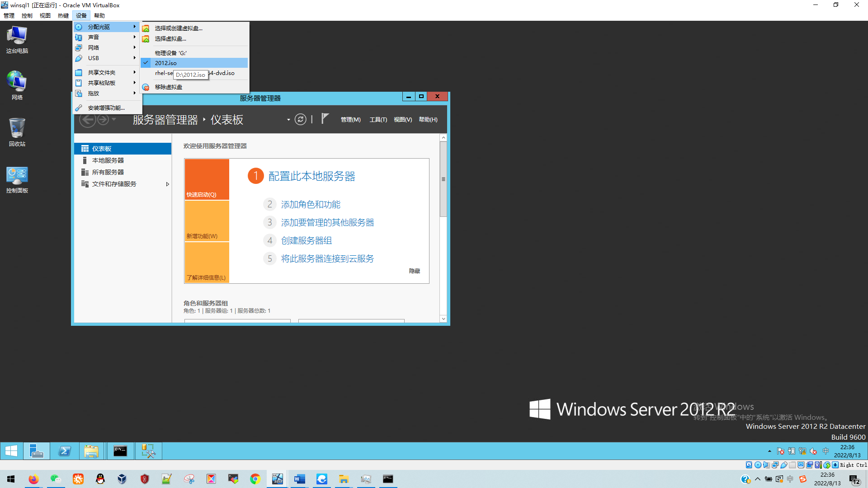
Task: Expand the USB submenu
Action: pyautogui.click(x=106, y=58)
